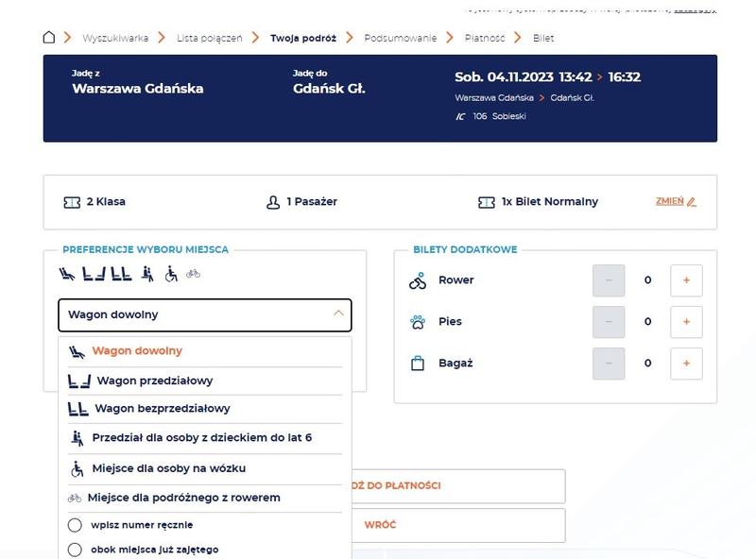Pick 'Wagon bezprzedziałowy' option
This screenshot has height=559, width=756.
[162, 409]
